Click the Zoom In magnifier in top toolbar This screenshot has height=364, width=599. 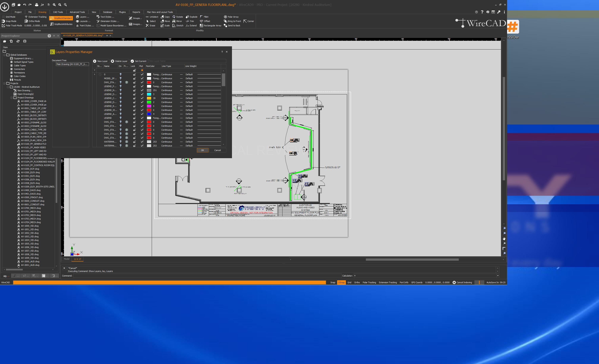pyautogui.click(x=54, y=5)
